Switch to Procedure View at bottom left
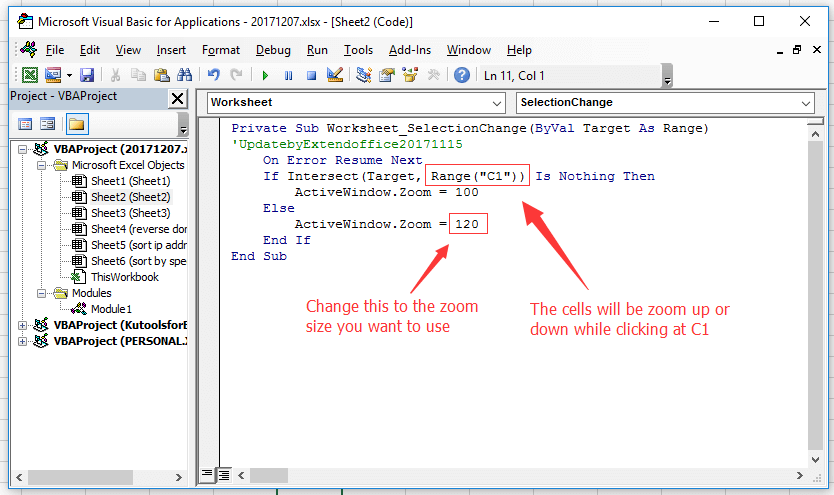This screenshot has height=495, width=834. click(x=208, y=473)
